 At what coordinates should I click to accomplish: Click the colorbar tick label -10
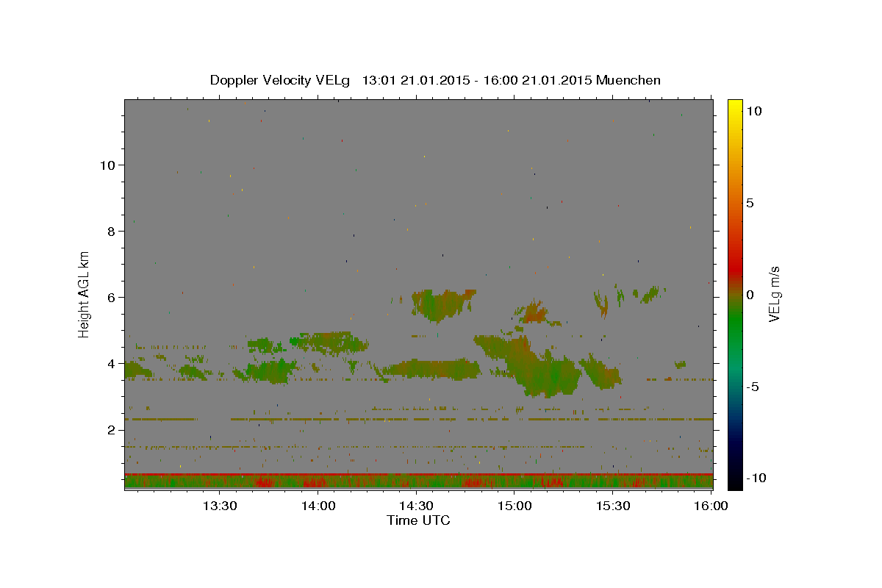(755, 478)
